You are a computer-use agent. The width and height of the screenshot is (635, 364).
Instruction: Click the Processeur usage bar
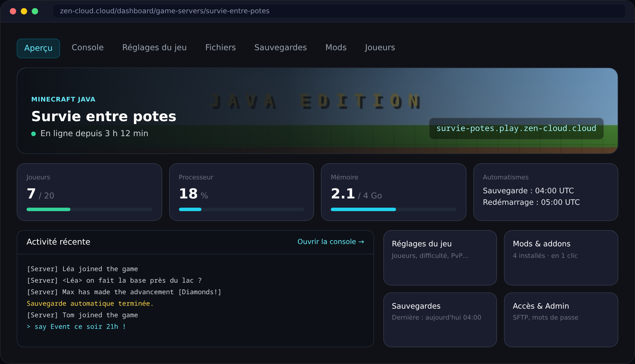click(x=242, y=209)
